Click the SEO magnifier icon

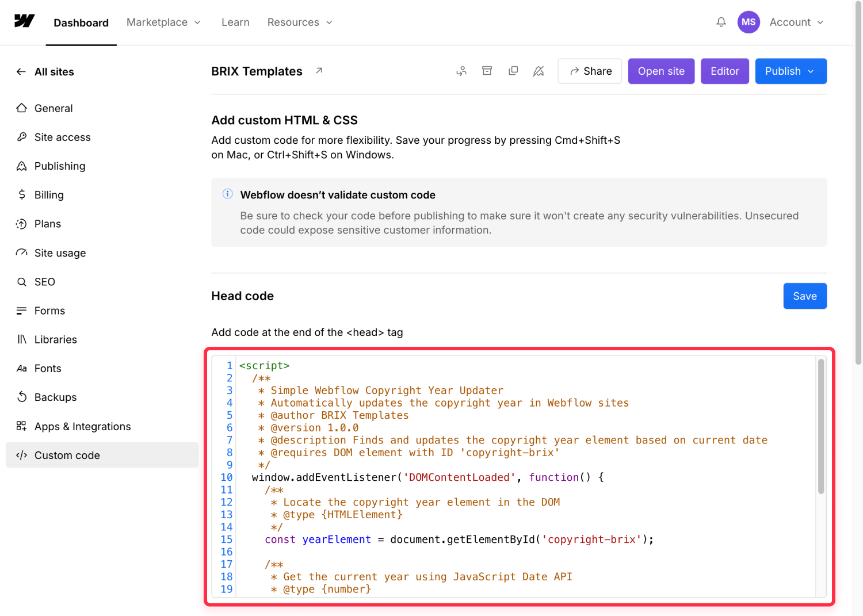click(22, 282)
